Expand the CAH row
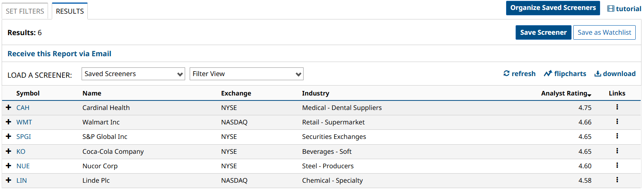 (8, 107)
